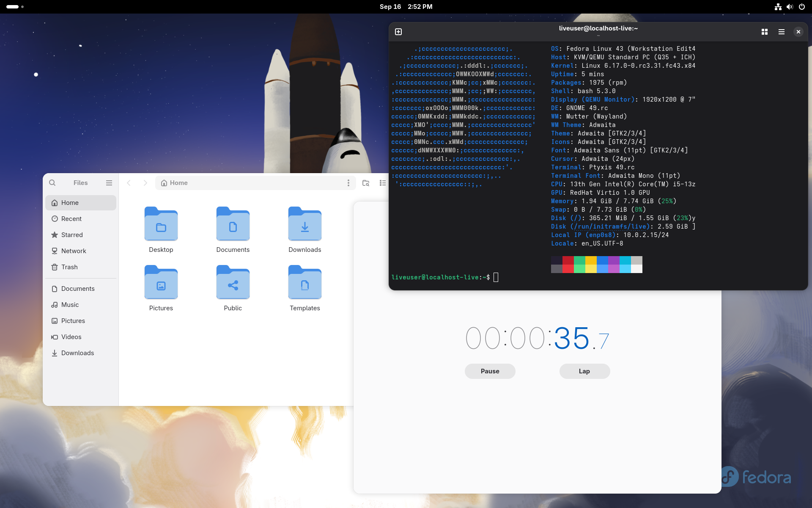Open the path bar options menu
The image size is (812, 508).
pos(348,182)
